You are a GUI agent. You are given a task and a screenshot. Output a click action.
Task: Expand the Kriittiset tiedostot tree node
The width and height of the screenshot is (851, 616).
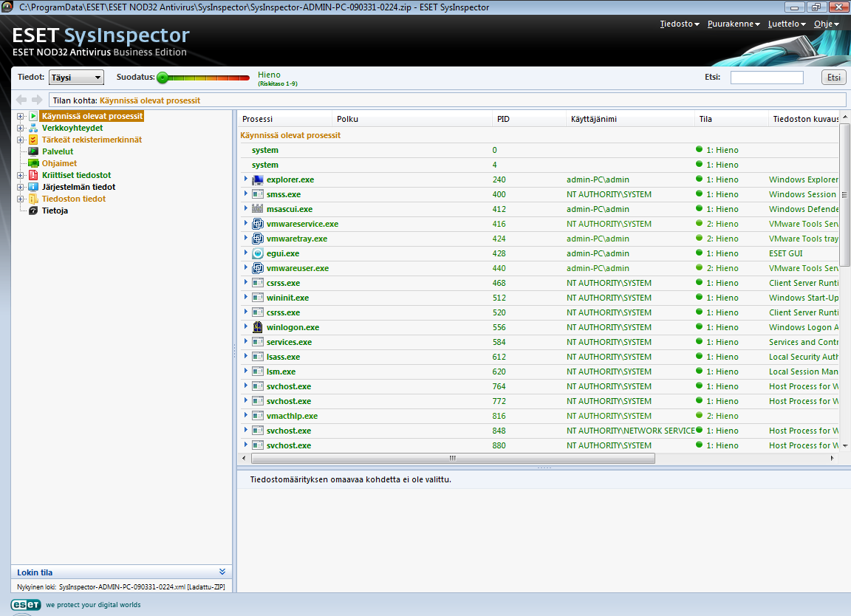[x=20, y=175]
